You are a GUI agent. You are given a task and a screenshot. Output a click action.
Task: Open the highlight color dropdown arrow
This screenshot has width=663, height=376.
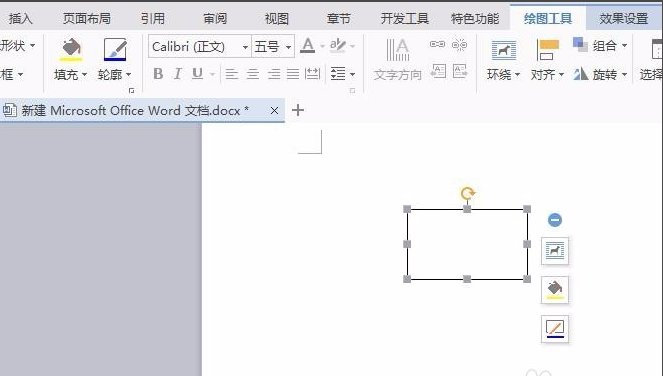coord(352,46)
